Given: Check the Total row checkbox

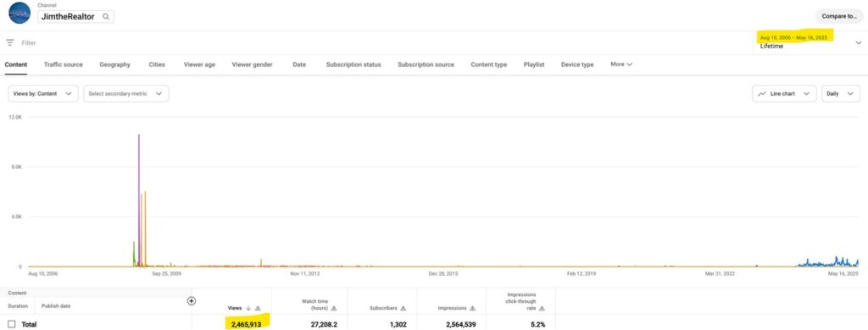Looking at the screenshot, I should tap(12, 324).
